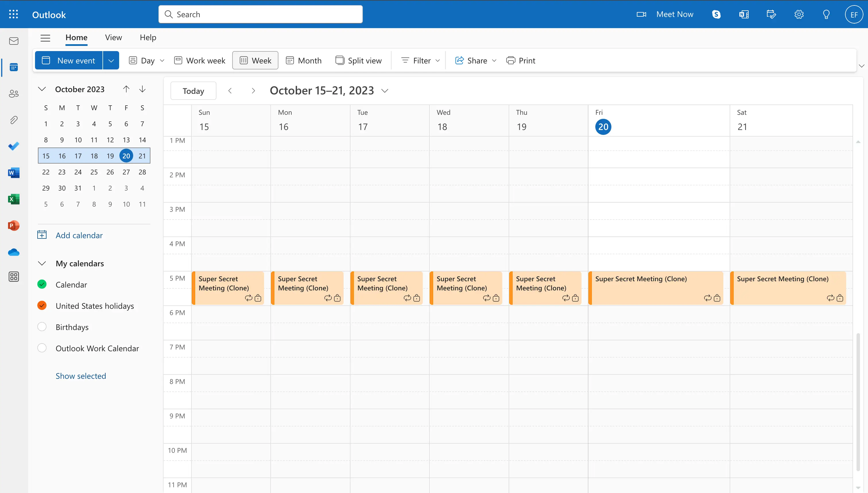Click the Add calendar icon

point(42,234)
